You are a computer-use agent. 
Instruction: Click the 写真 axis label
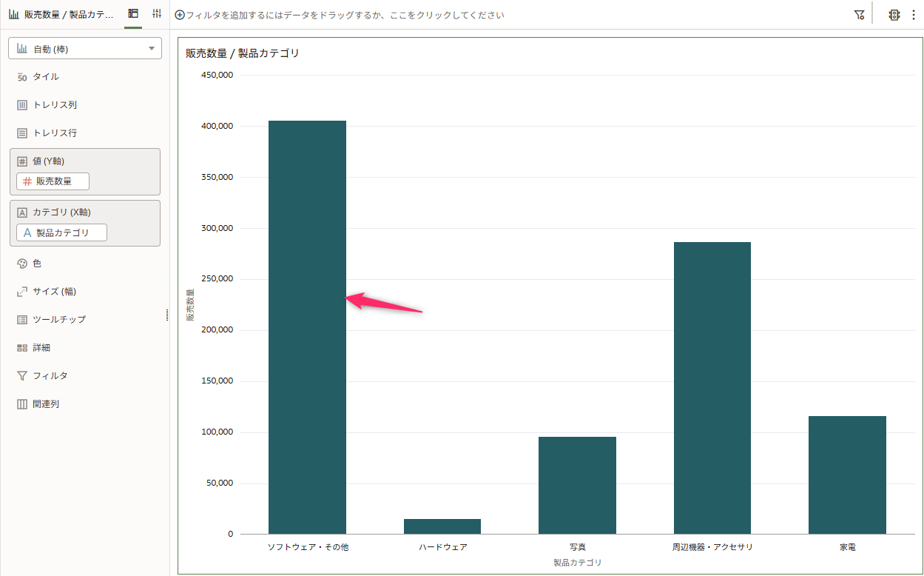[578, 547]
